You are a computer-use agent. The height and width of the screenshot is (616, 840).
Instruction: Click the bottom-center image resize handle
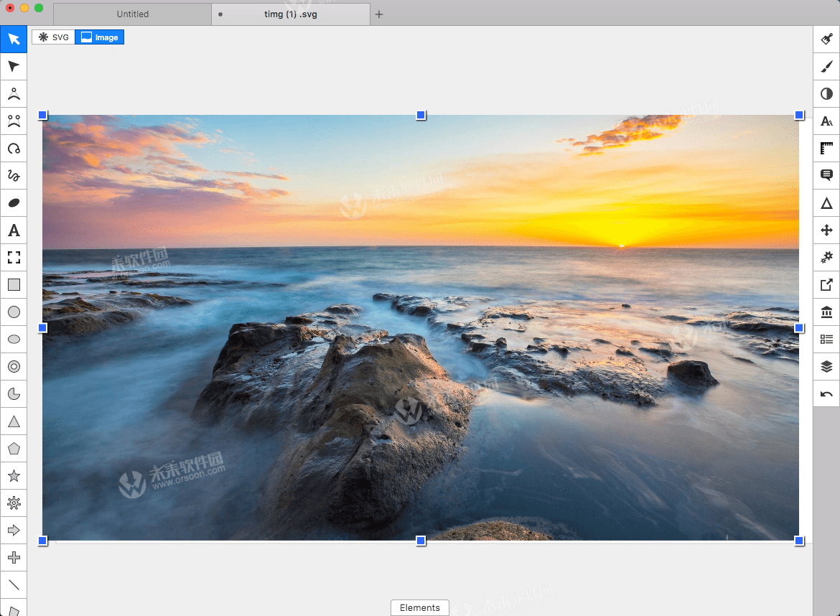[421, 541]
